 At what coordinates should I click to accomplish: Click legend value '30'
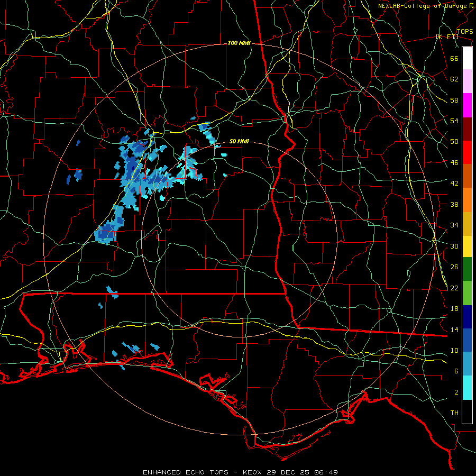[454, 246]
